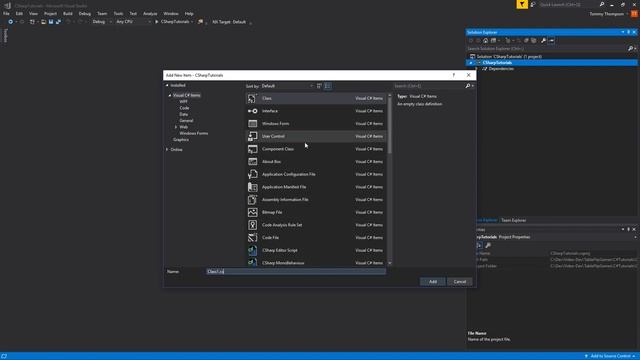Open the dialog help question mark
640x360 pixels.
[x=453, y=75]
